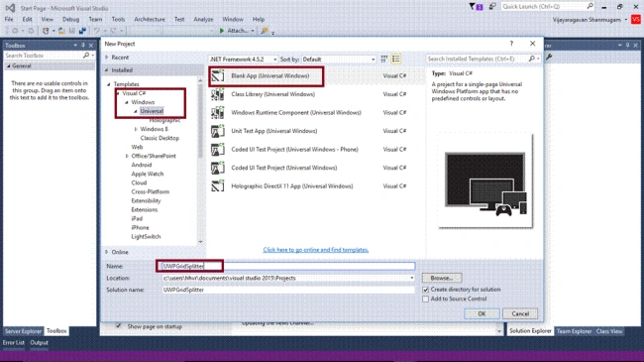Click the Navigate Backward toolbar icon

pyautogui.click(x=15, y=31)
